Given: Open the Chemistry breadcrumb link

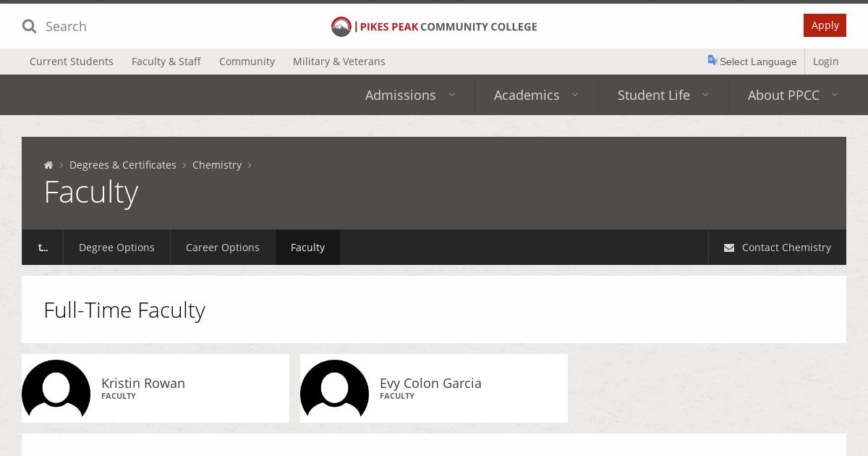Looking at the screenshot, I should click(x=217, y=165).
